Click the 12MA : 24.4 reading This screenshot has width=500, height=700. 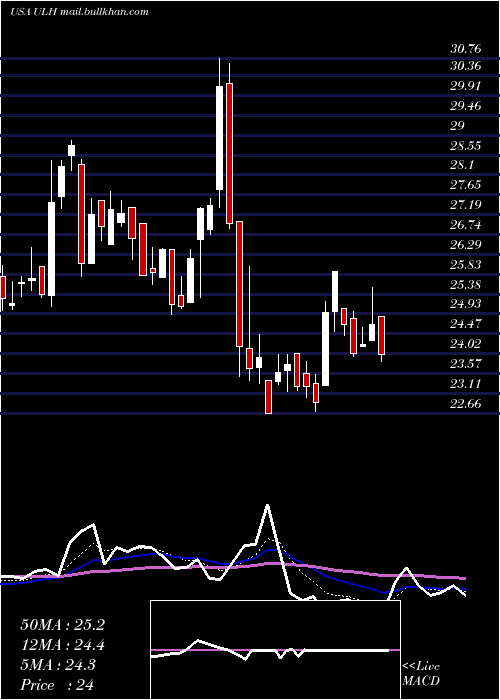pyautogui.click(x=62, y=645)
